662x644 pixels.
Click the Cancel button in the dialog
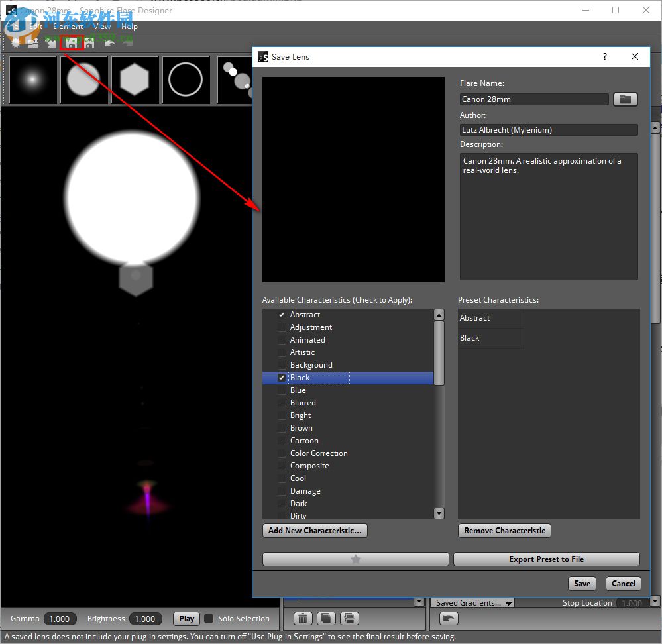point(623,584)
